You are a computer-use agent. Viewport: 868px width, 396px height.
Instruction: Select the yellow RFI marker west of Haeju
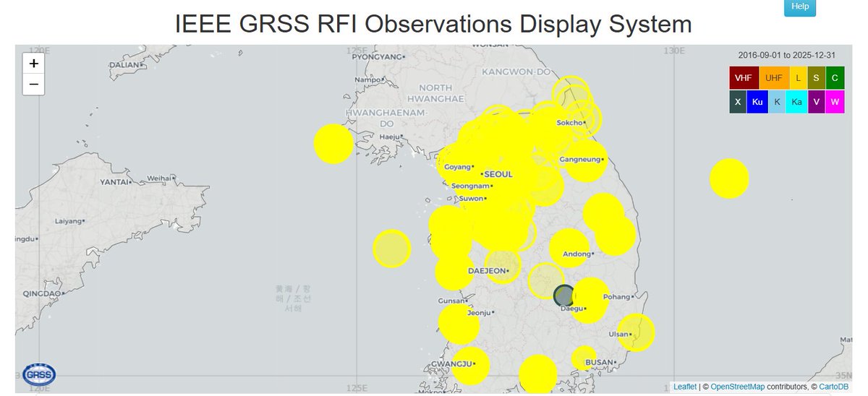click(333, 144)
